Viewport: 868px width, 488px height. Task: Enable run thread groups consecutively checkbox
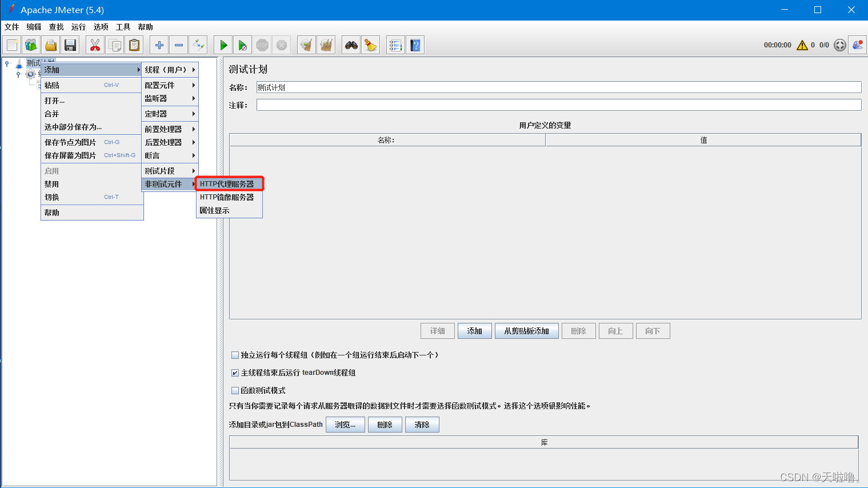tap(235, 355)
